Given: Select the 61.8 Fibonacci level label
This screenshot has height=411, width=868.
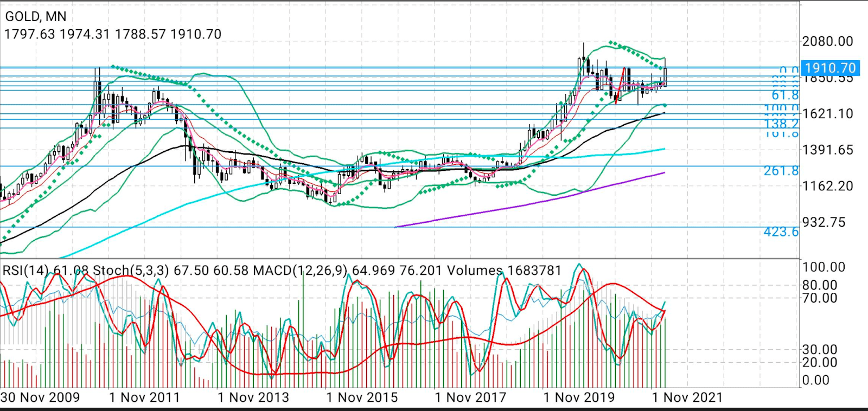Looking at the screenshot, I should pos(785,95).
